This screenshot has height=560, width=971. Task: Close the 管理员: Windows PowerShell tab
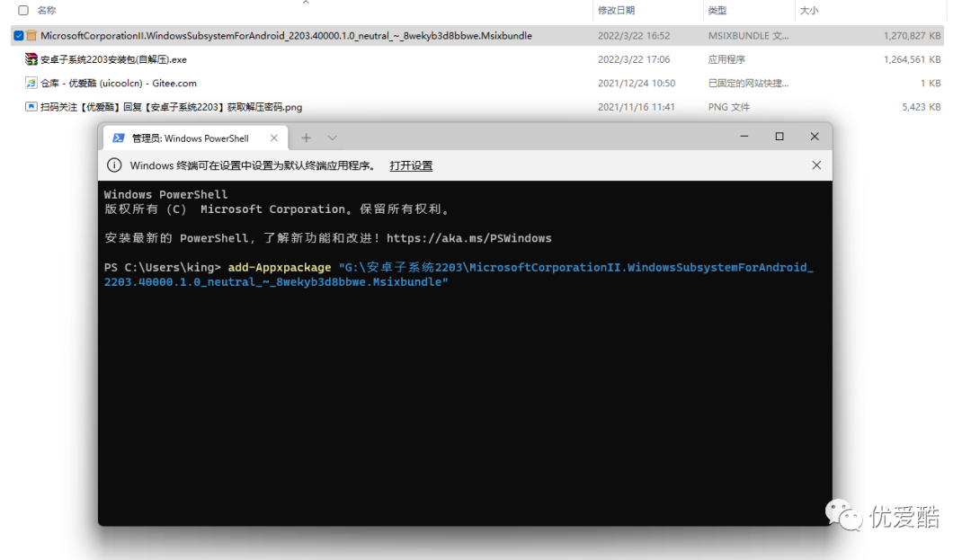273,138
